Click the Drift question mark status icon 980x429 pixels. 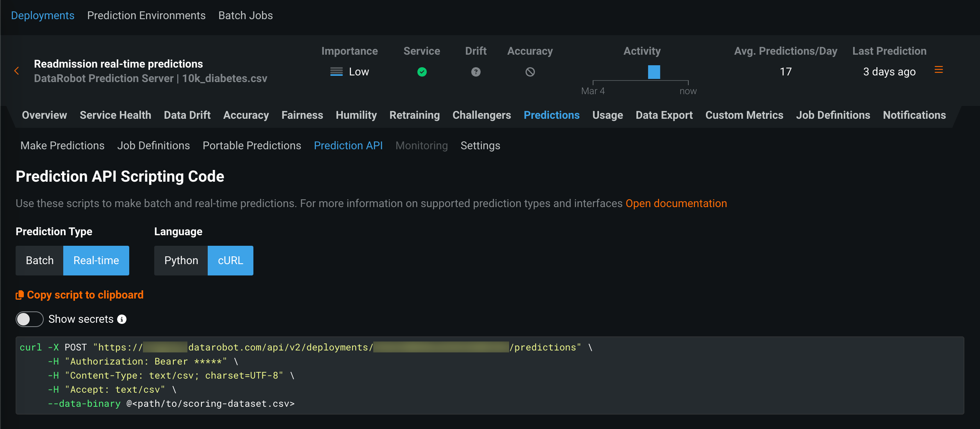click(x=476, y=72)
